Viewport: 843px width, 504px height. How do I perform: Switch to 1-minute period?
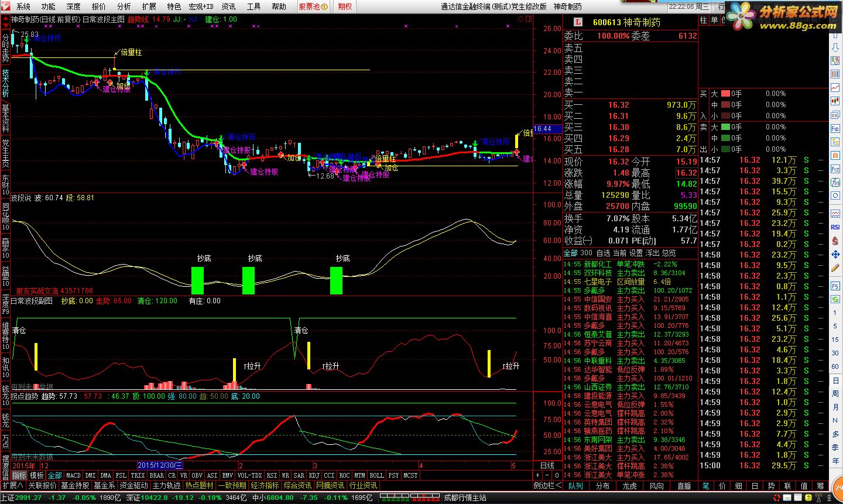[x=835, y=313]
